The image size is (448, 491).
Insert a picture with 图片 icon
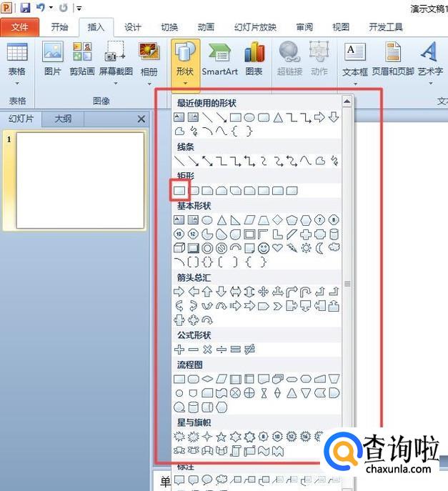53,58
